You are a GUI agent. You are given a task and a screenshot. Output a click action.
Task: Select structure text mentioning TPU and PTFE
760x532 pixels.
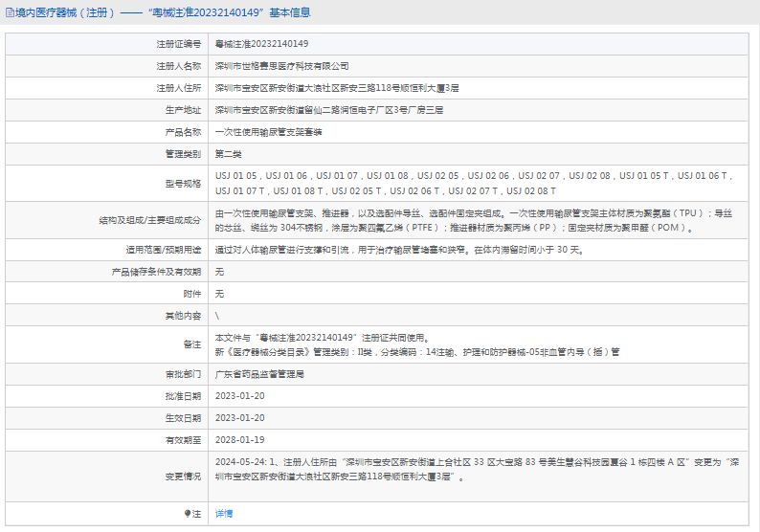(x=474, y=220)
